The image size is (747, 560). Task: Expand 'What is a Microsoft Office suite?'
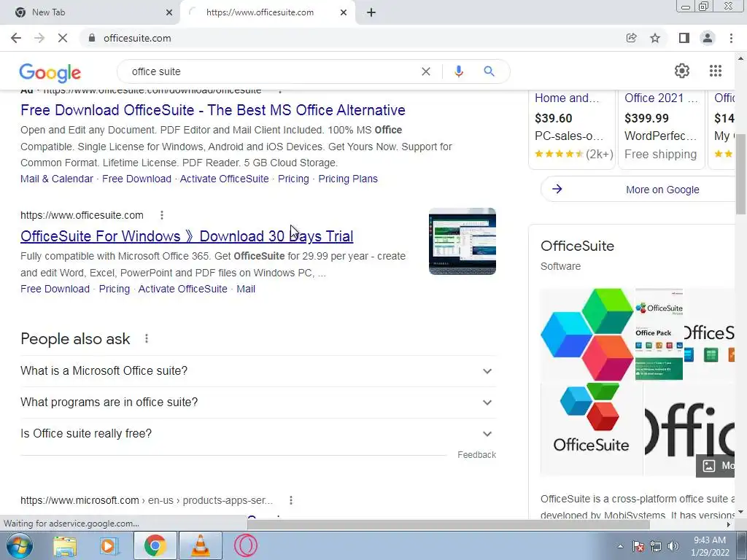tap(258, 371)
